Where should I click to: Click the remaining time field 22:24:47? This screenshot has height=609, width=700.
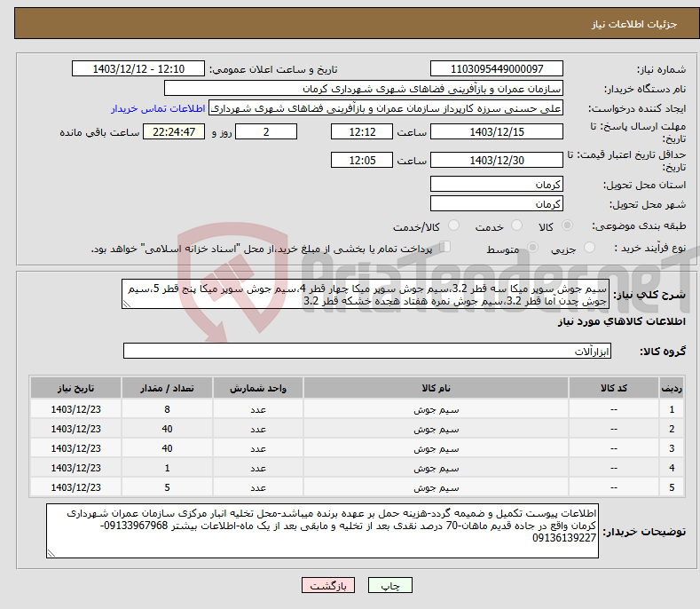pos(174,131)
